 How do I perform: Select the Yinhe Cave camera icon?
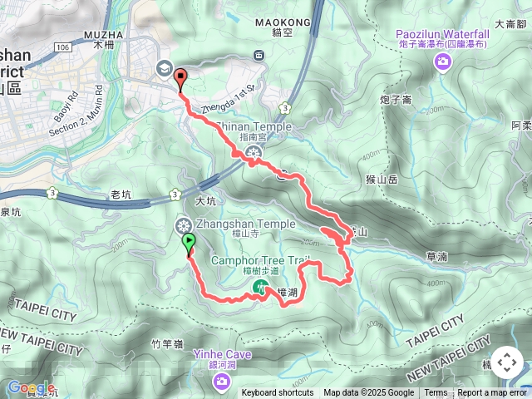coord(222,382)
